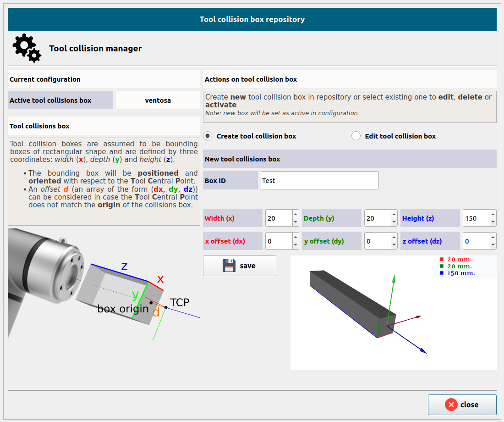Click the 'box origin' label in diagram
Screen dimensions: 504x422
coord(123,309)
